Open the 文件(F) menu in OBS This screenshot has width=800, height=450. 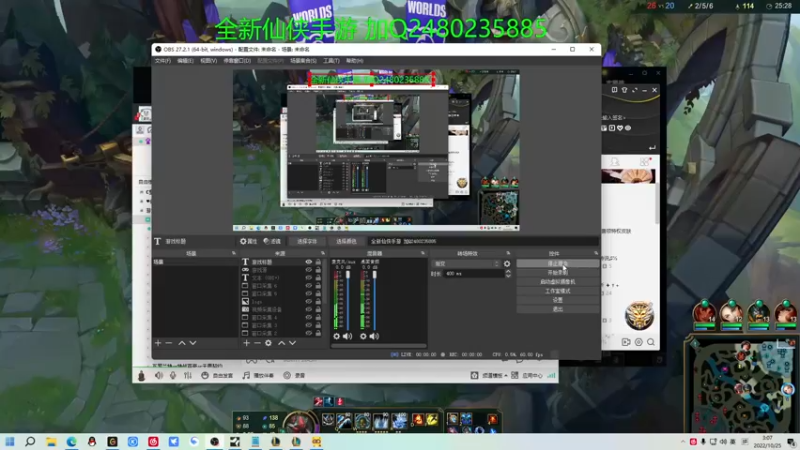point(162,61)
